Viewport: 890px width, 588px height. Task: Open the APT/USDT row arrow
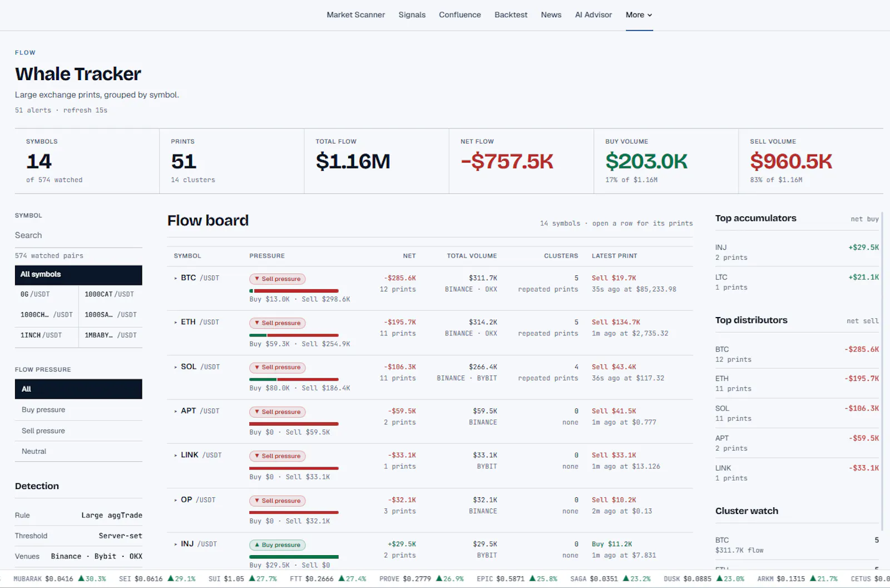(x=176, y=411)
